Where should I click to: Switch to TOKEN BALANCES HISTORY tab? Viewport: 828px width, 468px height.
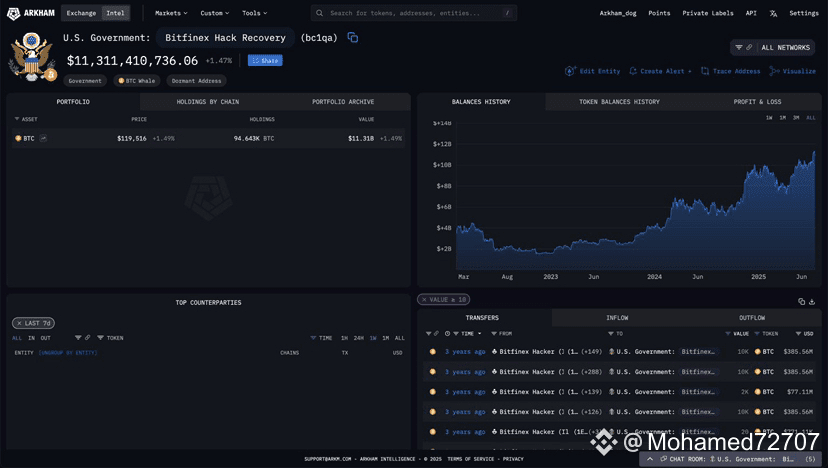(619, 102)
